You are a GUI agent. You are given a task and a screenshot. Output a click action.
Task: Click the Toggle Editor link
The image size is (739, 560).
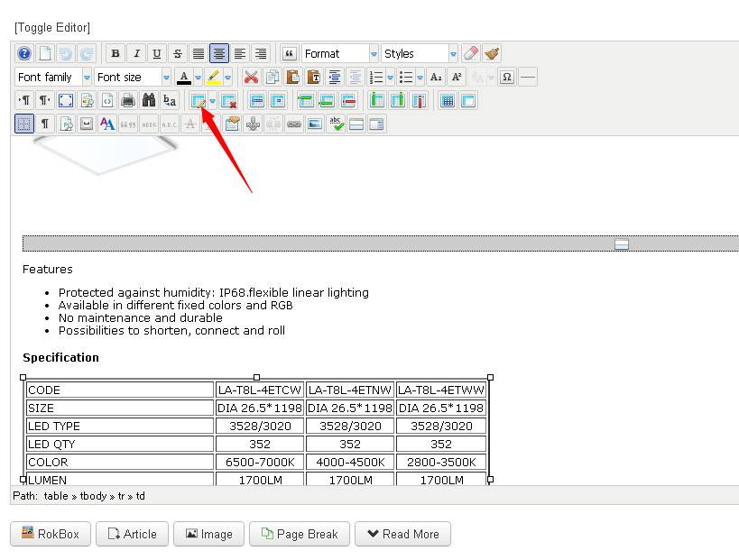coord(51,28)
